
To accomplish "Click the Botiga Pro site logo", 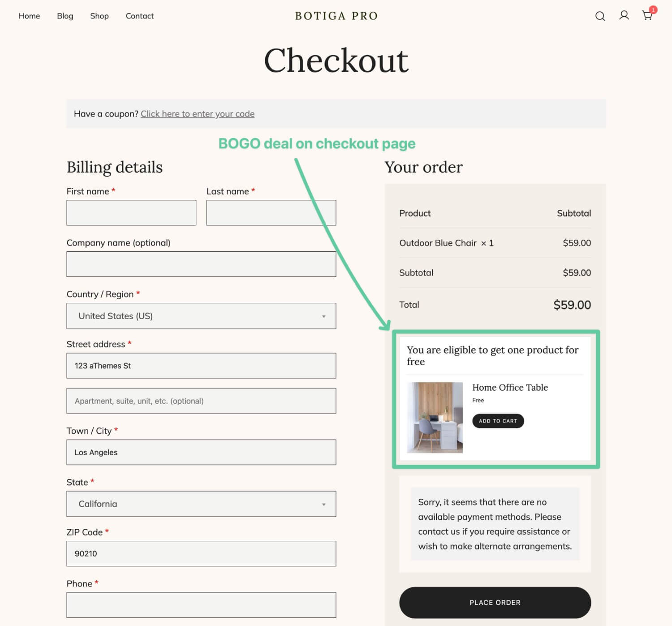I will [x=336, y=16].
